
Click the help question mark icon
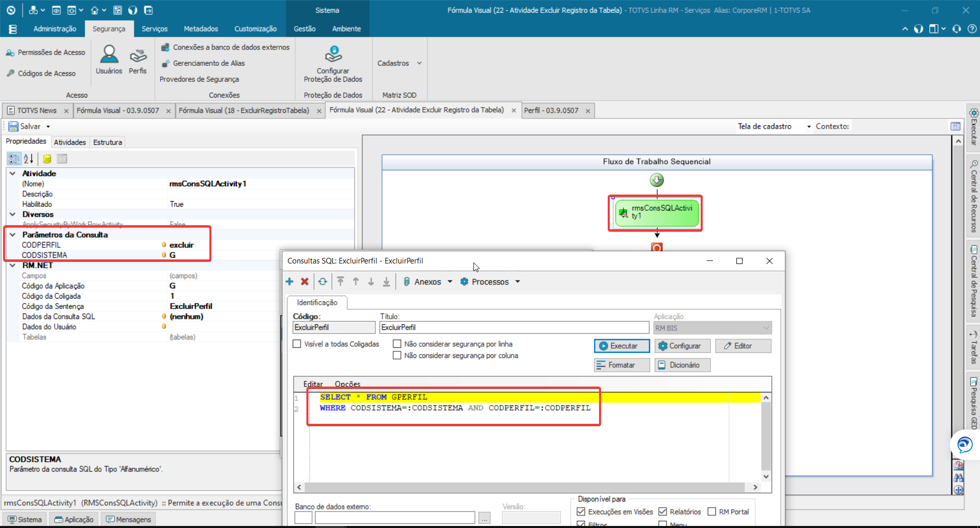972,29
